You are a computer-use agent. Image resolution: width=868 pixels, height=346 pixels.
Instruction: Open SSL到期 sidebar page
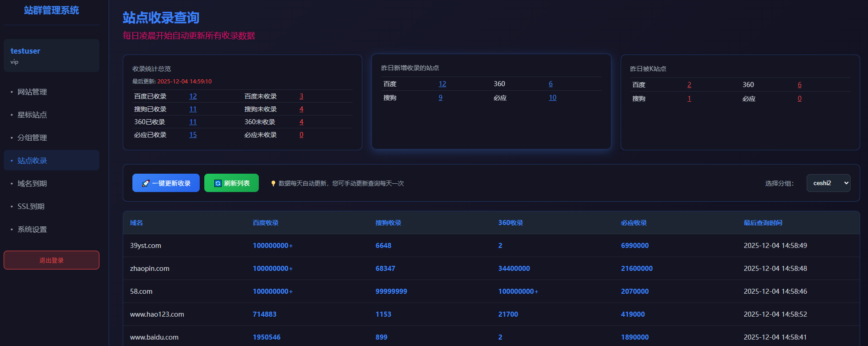51,206
